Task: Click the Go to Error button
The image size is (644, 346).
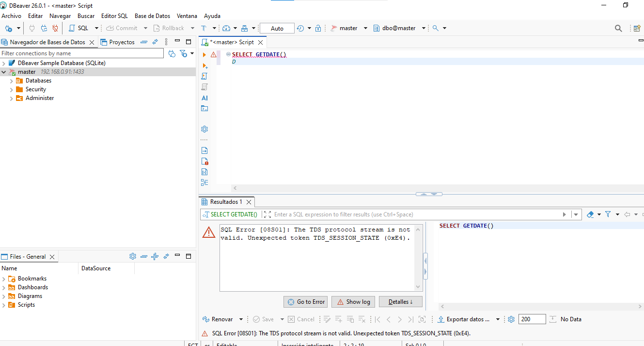Action: pos(305,302)
